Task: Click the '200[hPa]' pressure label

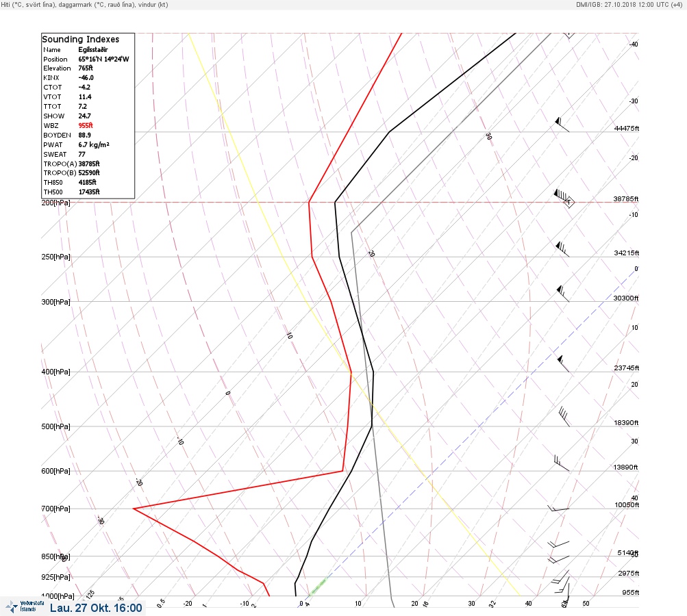Action: click(55, 203)
